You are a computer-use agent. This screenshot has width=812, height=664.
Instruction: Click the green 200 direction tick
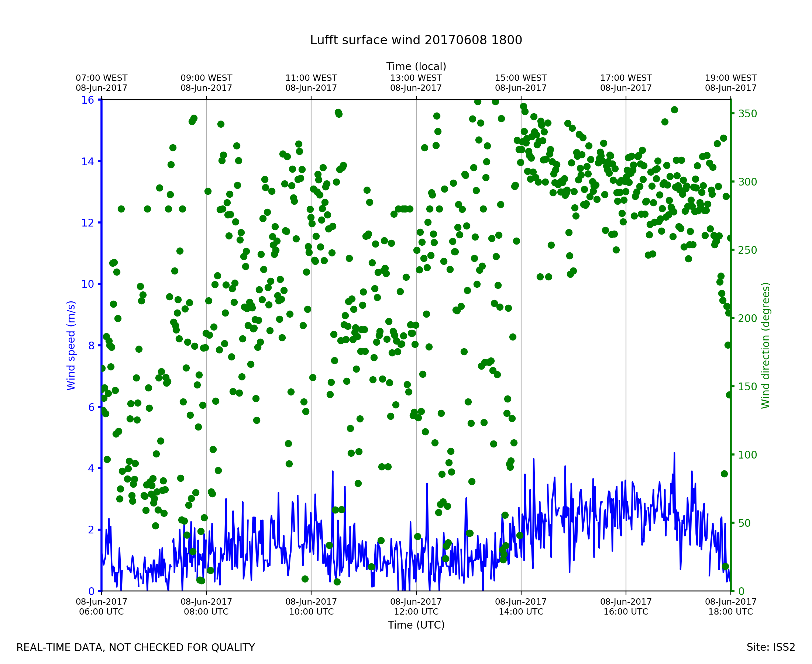tap(747, 318)
